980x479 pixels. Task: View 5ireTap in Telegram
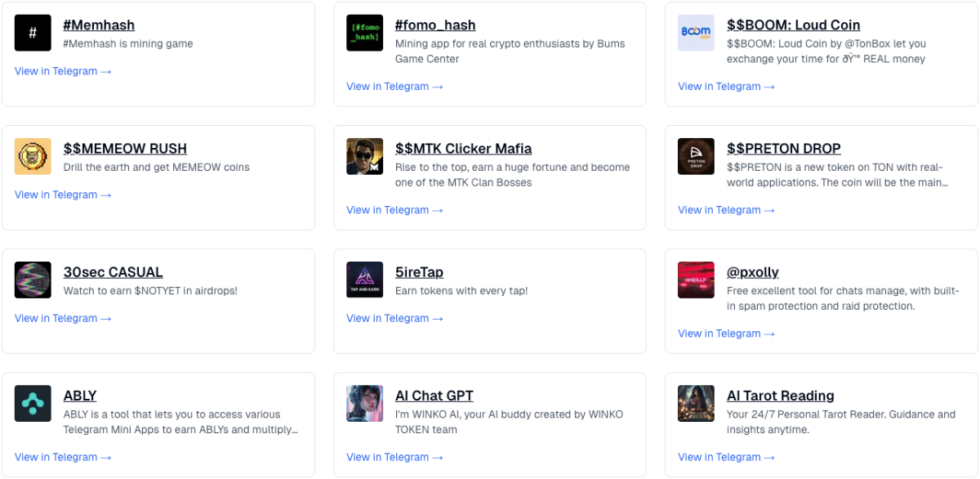point(394,318)
